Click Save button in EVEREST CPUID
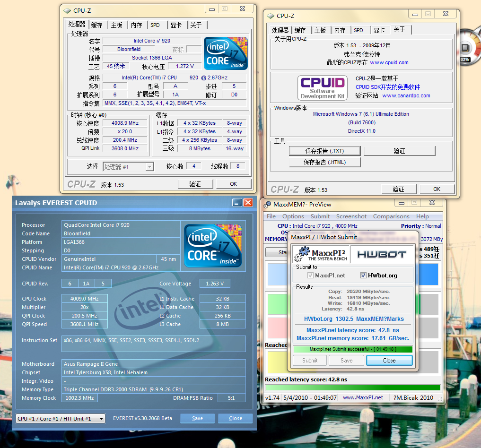481x448 pixels. tap(197, 418)
